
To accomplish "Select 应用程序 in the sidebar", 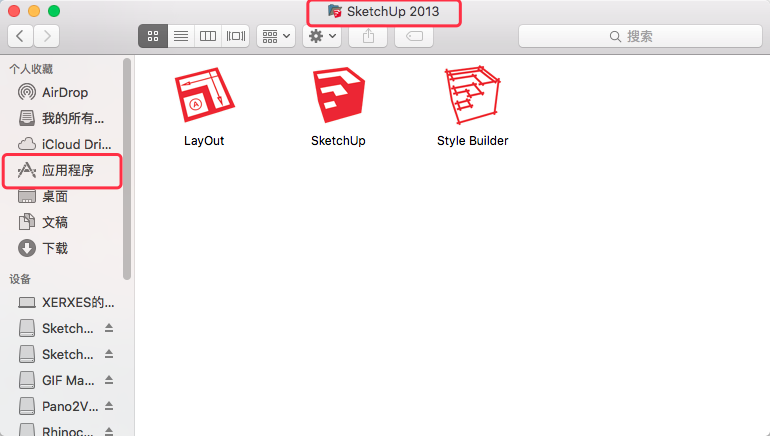I will [62, 170].
